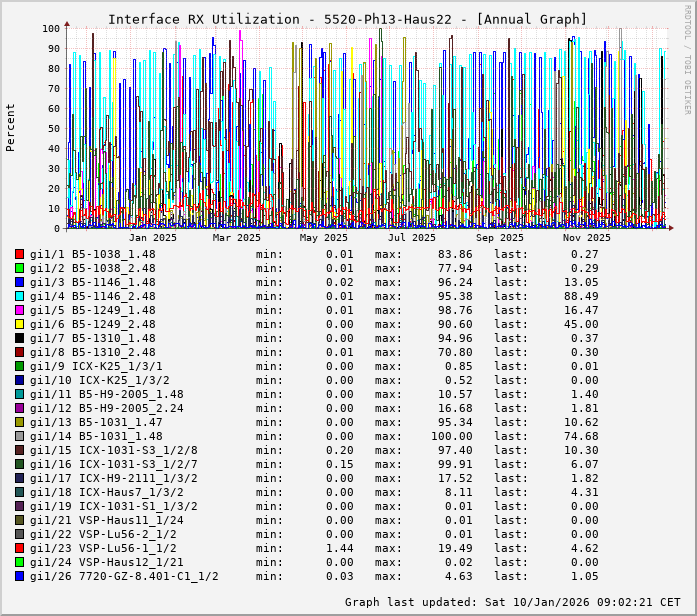This screenshot has width=697, height=616.
Task: Click the cyan swatch for gi1/4 B5-1146_2.48
Action: [20, 296]
